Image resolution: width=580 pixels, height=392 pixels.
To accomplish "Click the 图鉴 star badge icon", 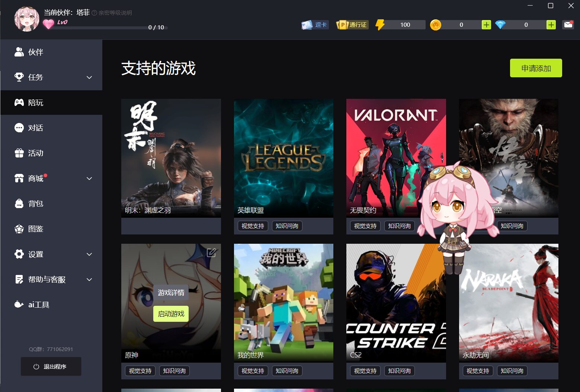I will 19,229.
